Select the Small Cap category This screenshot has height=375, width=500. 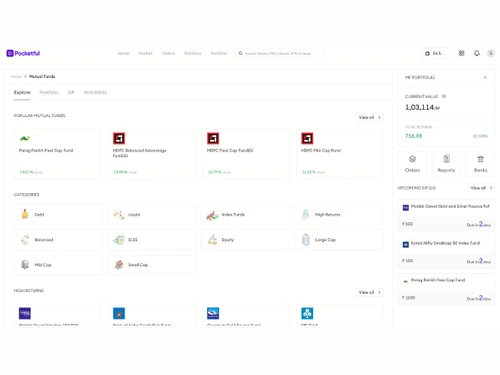[x=152, y=265]
